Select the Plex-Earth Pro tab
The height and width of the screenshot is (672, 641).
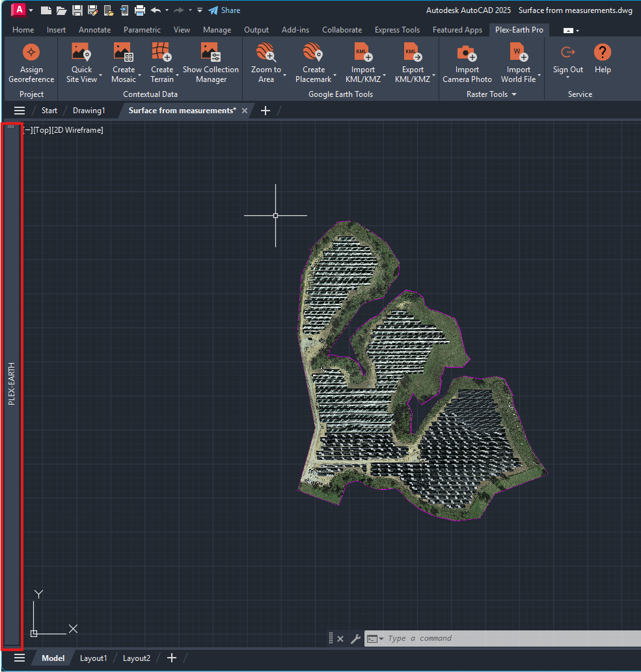519,29
